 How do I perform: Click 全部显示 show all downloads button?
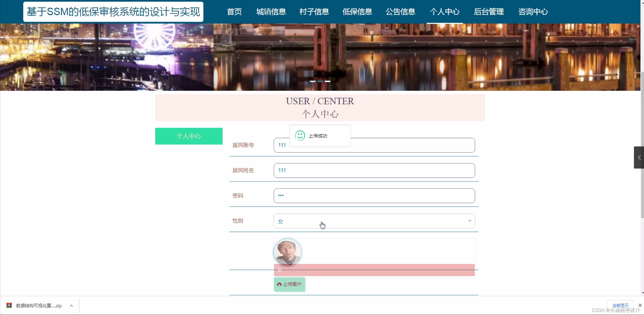pyautogui.click(x=620, y=305)
